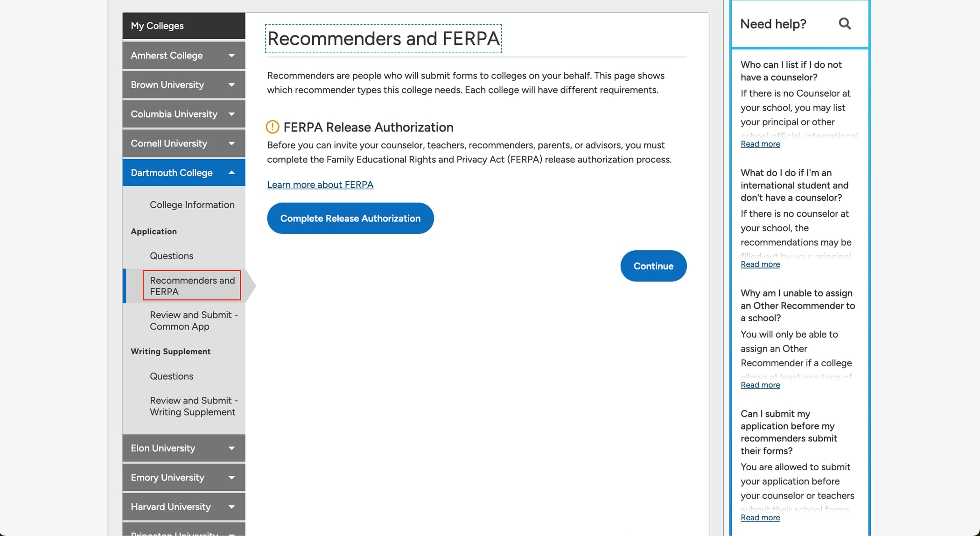This screenshot has width=980, height=536.
Task: Select the Recommenders and FERPA nav item
Action: click(192, 285)
